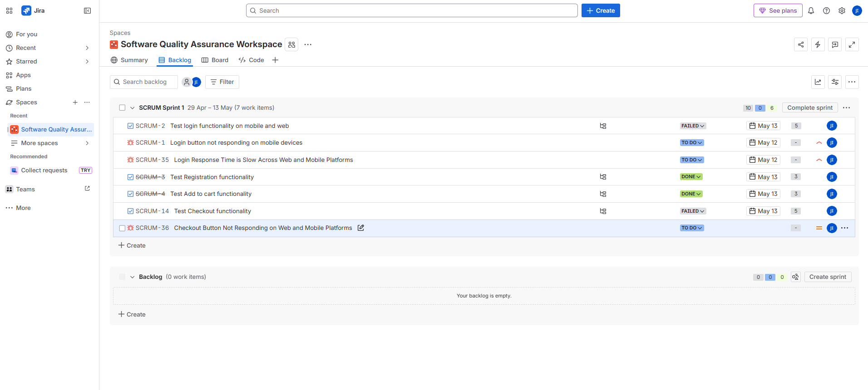
Task: Open Teams in new window icon
Action: coord(87,189)
